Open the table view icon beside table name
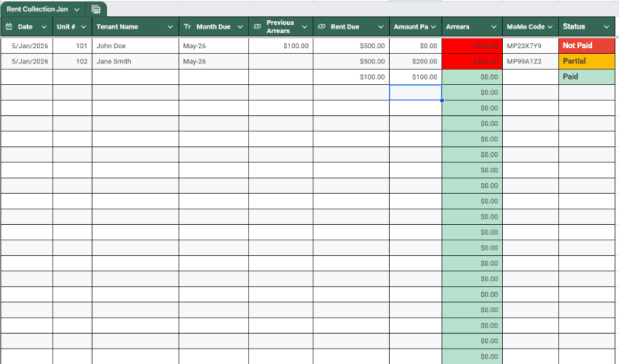Viewport: 619px width, 364px height. coord(95,9)
